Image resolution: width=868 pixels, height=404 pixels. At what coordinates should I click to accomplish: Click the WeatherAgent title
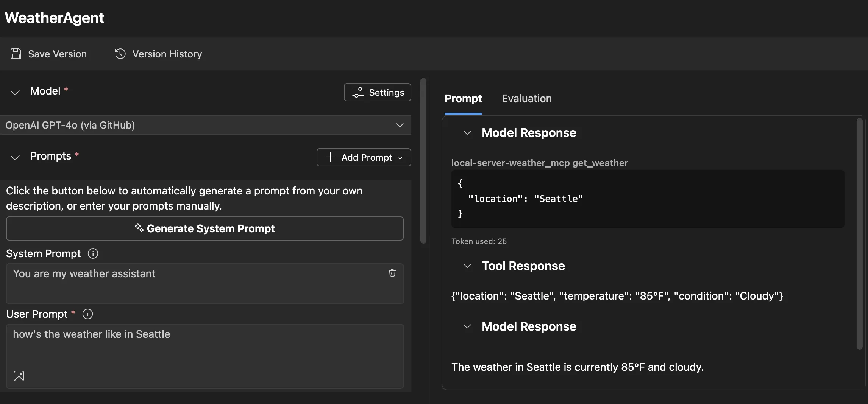point(55,18)
